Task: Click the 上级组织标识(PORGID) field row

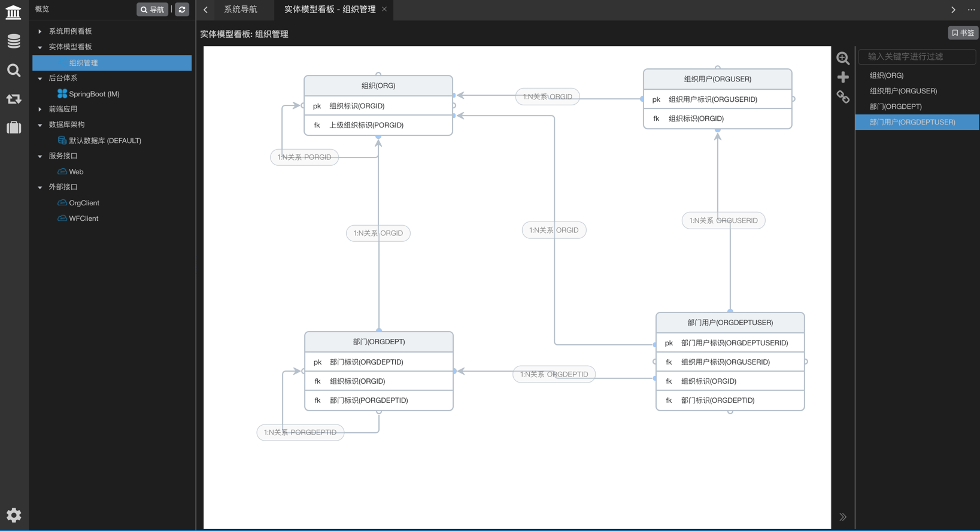Action: (x=378, y=125)
